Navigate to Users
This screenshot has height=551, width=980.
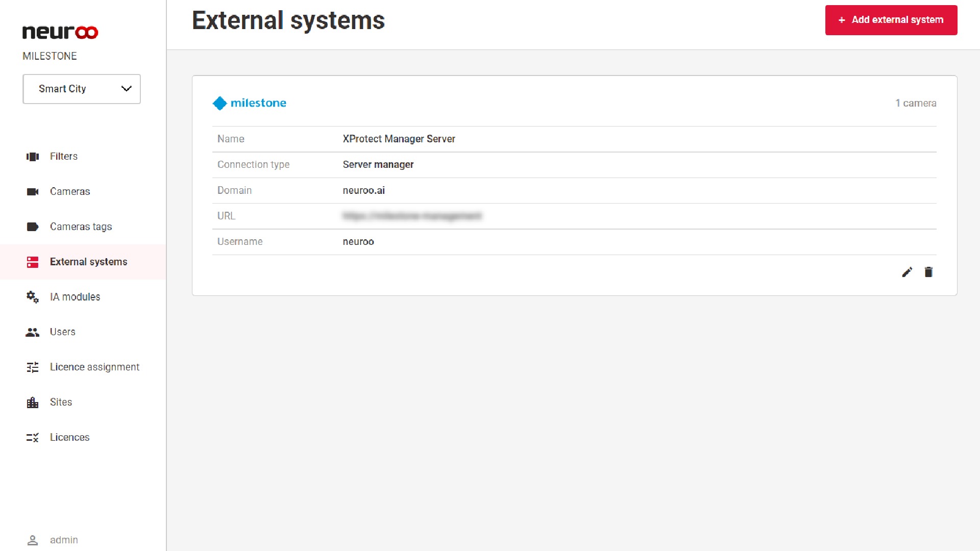[63, 332]
